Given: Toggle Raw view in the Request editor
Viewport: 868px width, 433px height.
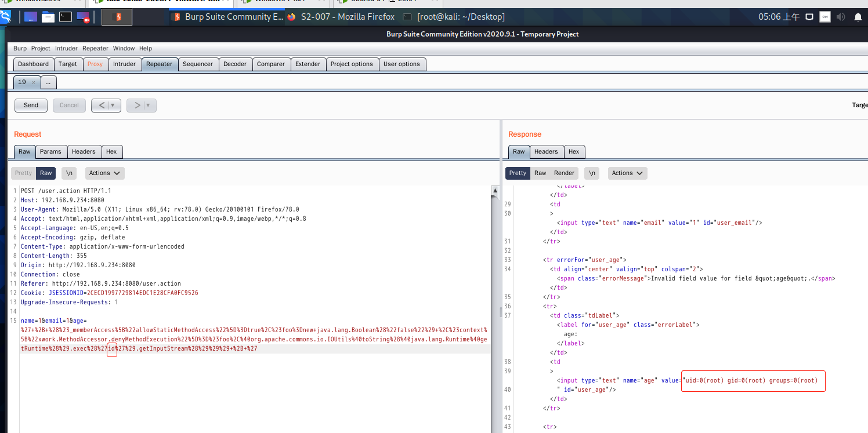Looking at the screenshot, I should (x=46, y=173).
